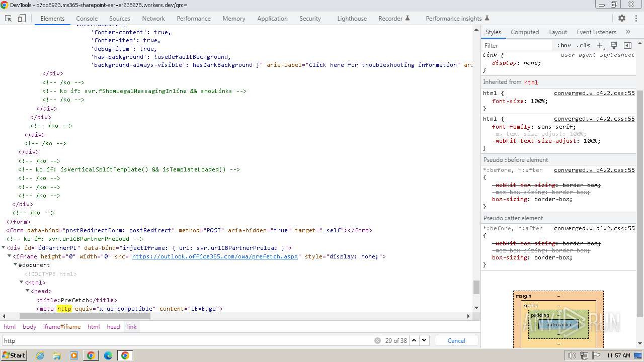The image size is (644, 362).
Task: Open Event Listeners tab
Action: (596, 32)
